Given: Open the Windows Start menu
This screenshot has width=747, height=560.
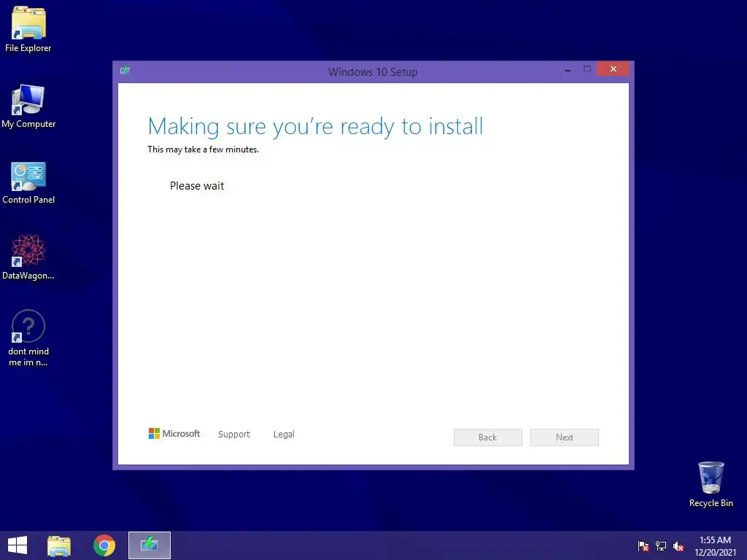Looking at the screenshot, I should tap(18, 545).
